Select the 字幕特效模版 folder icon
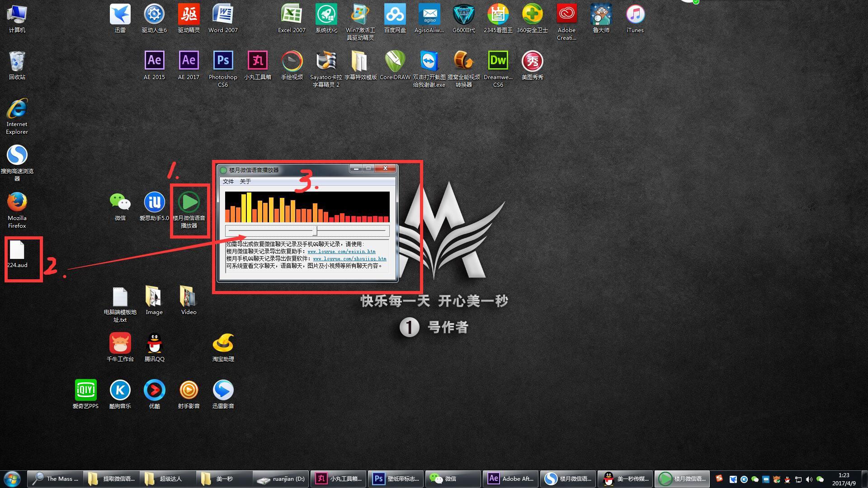The width and height of the screenshot is (868, 488). click(360, 66)
